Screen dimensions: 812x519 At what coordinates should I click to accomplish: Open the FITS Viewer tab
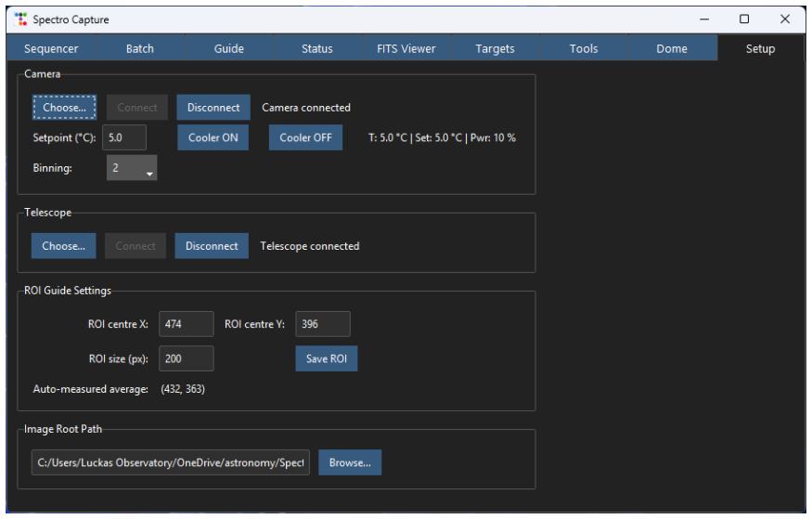coord(406,48)
